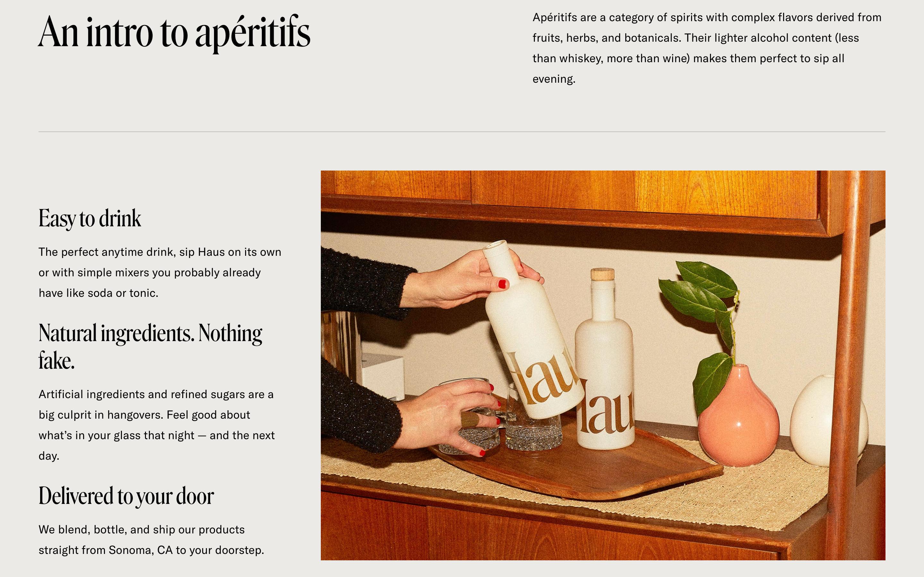Click the paragraph about artificial ingredients
The image size is (924, 577).
pyautogui.click(x=157, y=425)
